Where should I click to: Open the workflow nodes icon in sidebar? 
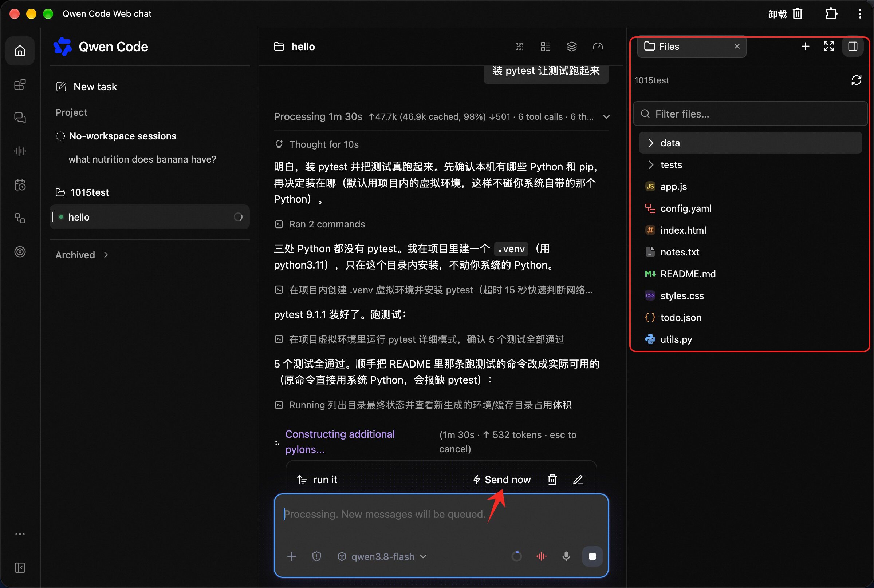coord(20,218)
